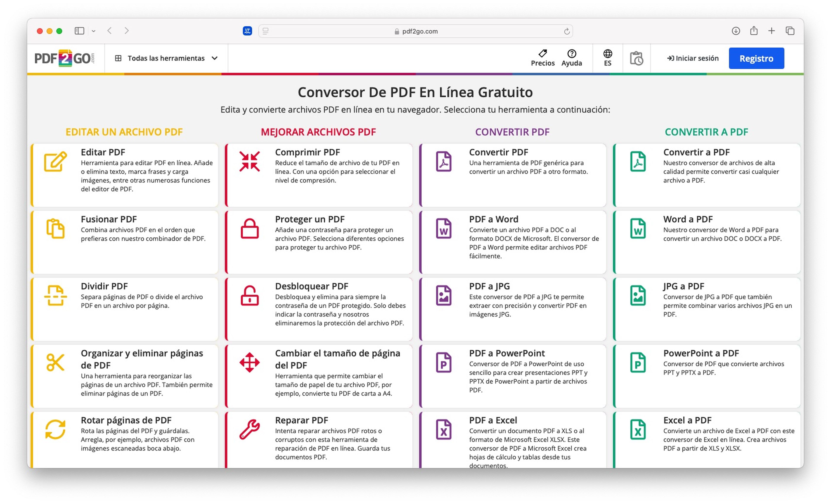Click the purple Convertir PDF file icon

(x=444, y=162)
